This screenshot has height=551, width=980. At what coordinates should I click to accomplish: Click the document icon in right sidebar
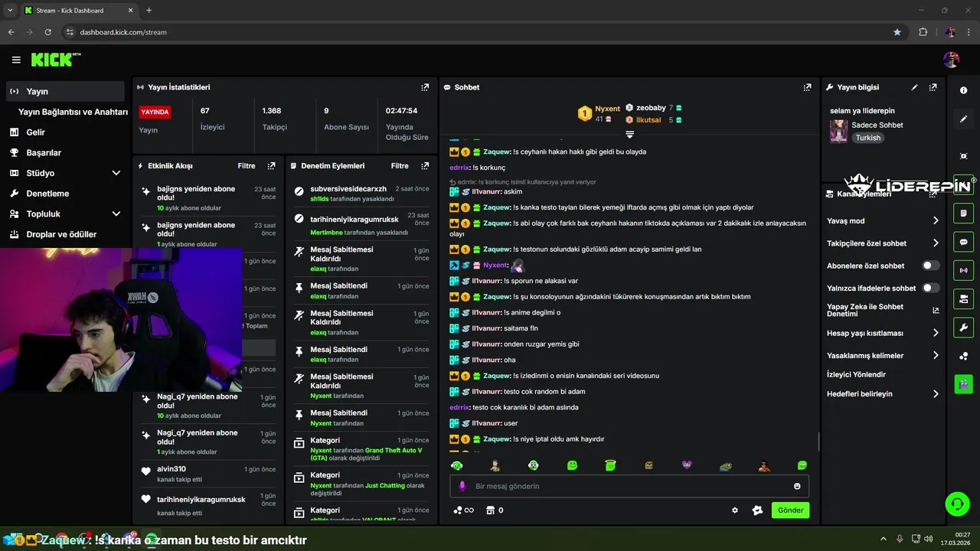(963, 213)
